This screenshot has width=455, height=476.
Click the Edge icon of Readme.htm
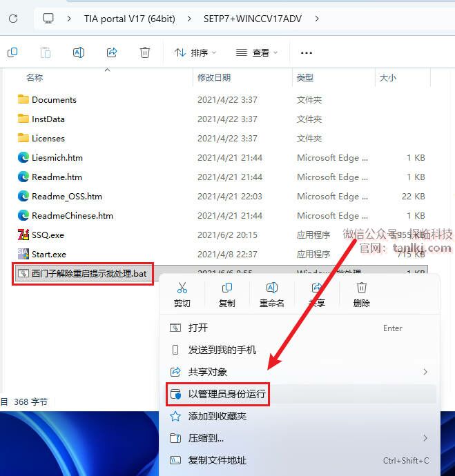tap(23, 177)
